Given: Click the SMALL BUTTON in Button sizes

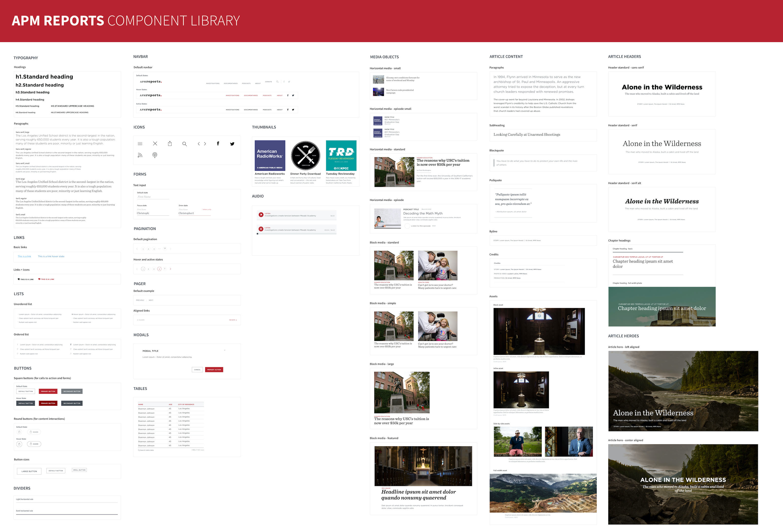Looking at the screenshot, I should click(x=80, y=470).
